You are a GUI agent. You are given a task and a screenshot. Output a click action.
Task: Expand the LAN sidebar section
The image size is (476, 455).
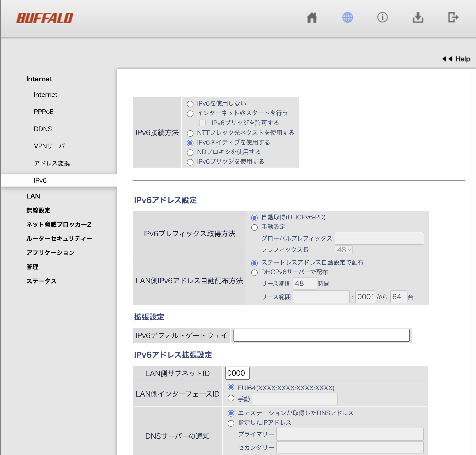pyautogui.click(x=33, y=196)
